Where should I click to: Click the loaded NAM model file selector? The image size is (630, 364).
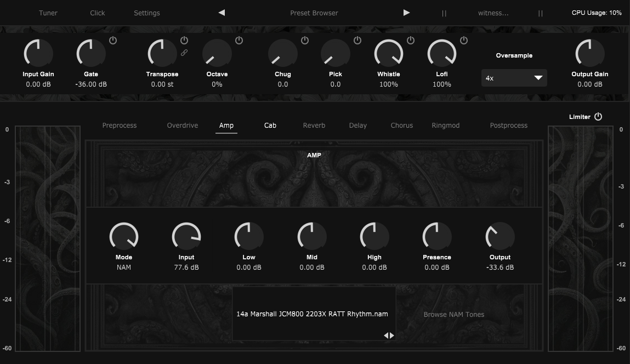312,314
